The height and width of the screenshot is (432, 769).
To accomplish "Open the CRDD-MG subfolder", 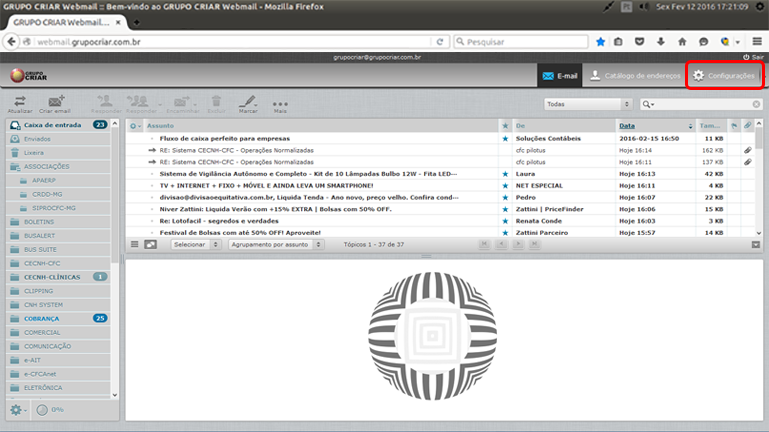I will [x=58, y=194].
